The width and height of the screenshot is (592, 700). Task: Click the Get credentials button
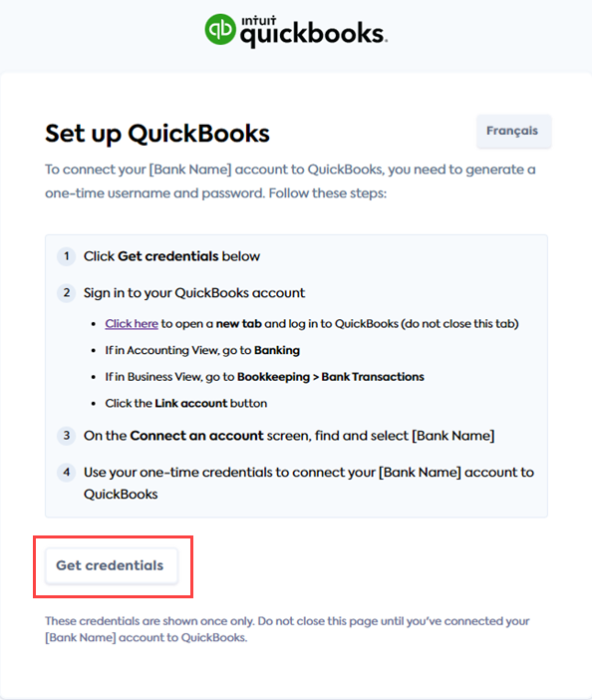(x=111, y=565)
